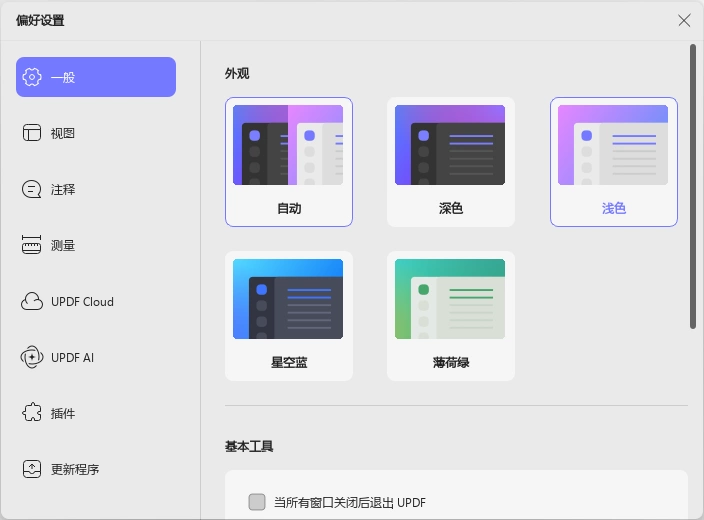Select the 深色 dark theme thumbnail
The width and height of the screenshot is (704, 520).
(x=450, y=145)
